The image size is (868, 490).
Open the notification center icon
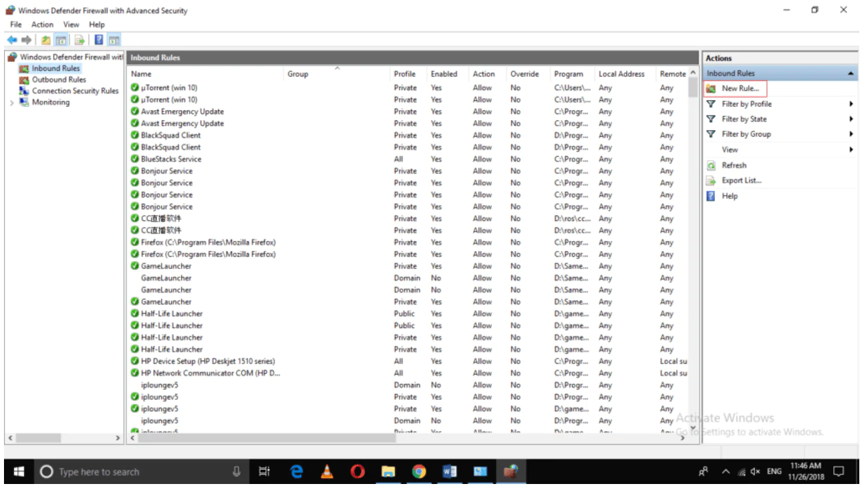pos(839,472)
